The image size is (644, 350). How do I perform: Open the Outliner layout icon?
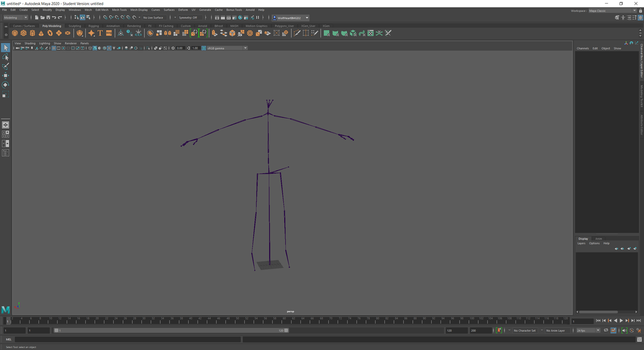(x=5, y=153)
